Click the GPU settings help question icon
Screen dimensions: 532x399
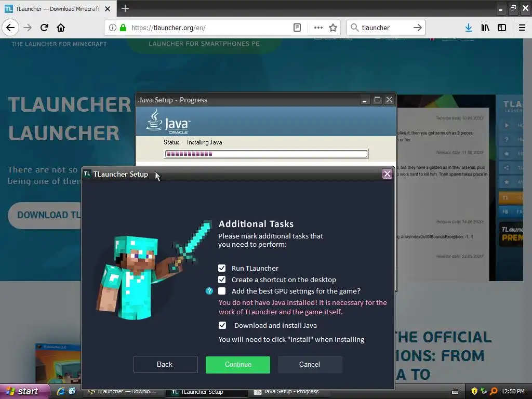coord(209,291)
